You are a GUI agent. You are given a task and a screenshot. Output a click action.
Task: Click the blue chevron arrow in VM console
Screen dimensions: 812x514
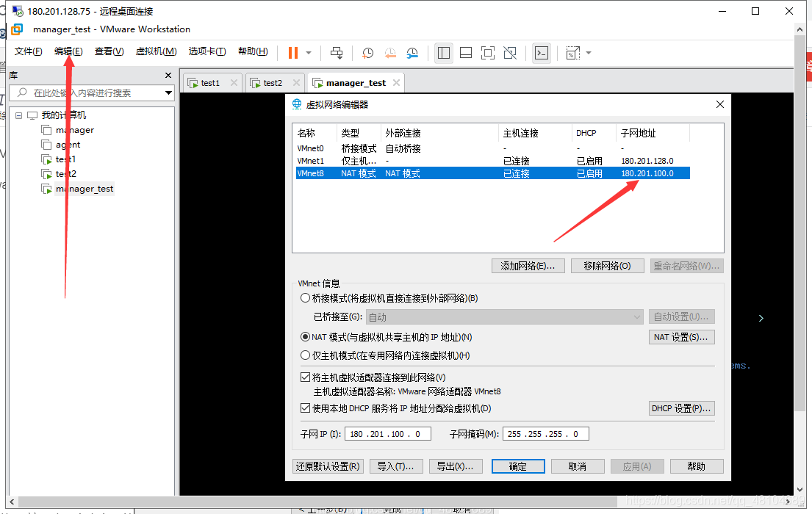point(761,319)
